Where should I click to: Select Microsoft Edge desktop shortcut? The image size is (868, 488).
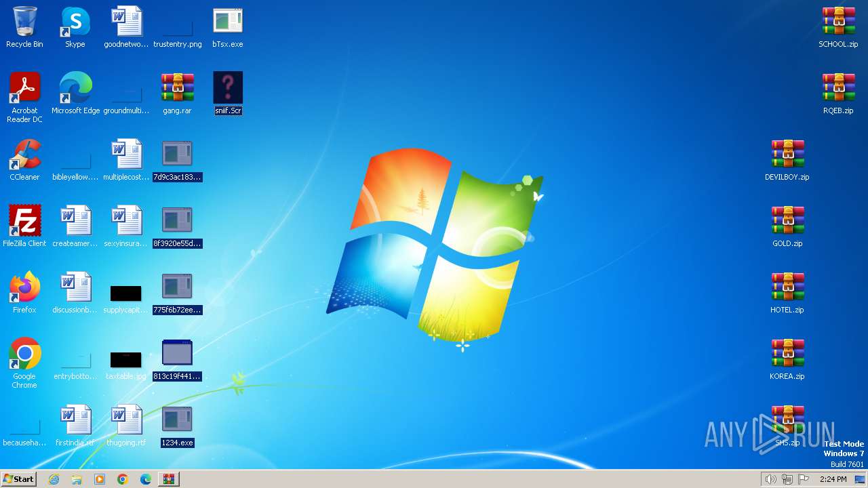[x=75, y=94]
